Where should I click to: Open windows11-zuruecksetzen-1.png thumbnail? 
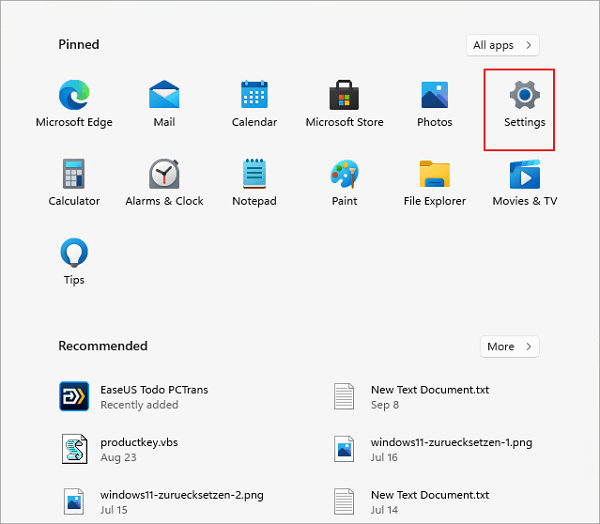click(x=344, y=448)
